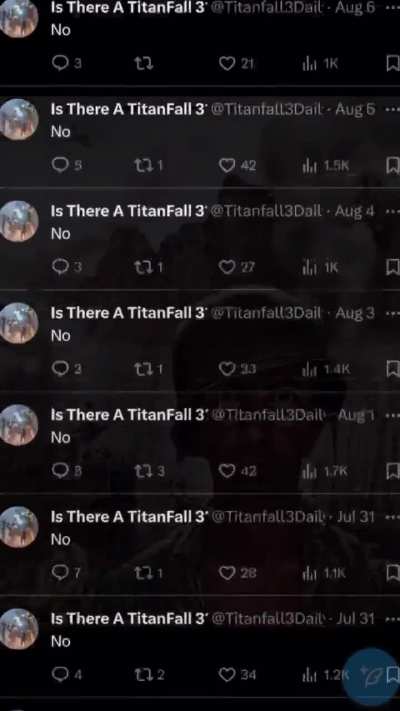400x711 pixels.
Task: Bookmark the Aug 3 tweet
Action: pyautogui.click(x=392, y=370)
